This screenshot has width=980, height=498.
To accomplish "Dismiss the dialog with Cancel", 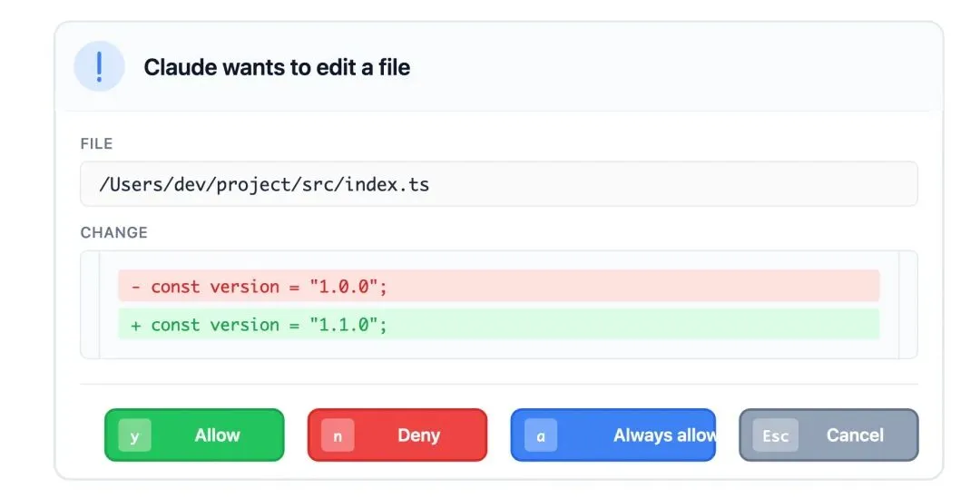I will [828, 435].
